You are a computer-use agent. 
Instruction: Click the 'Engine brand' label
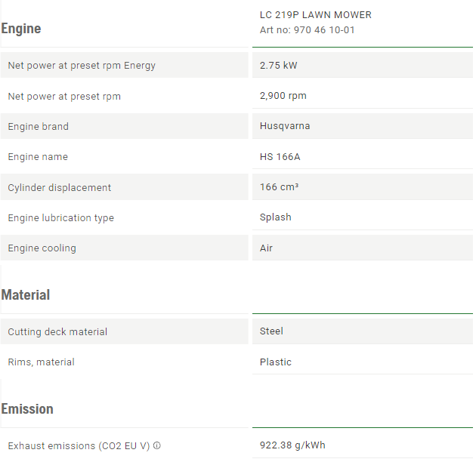click(39, 127)
